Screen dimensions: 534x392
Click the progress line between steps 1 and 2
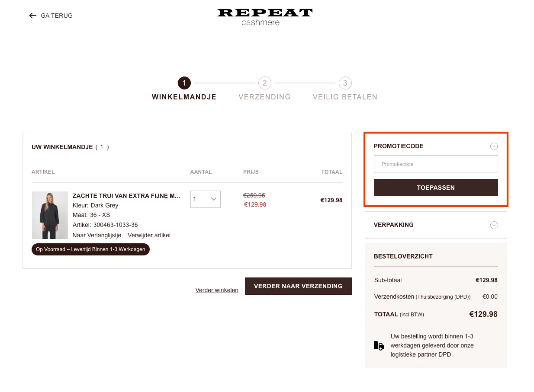pos(224,83)
